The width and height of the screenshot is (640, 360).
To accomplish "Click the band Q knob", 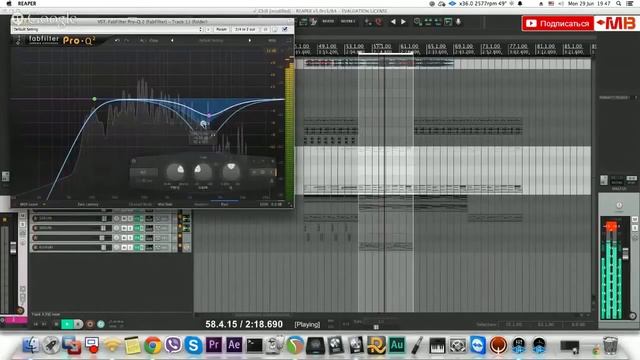I will pos(231,171).
